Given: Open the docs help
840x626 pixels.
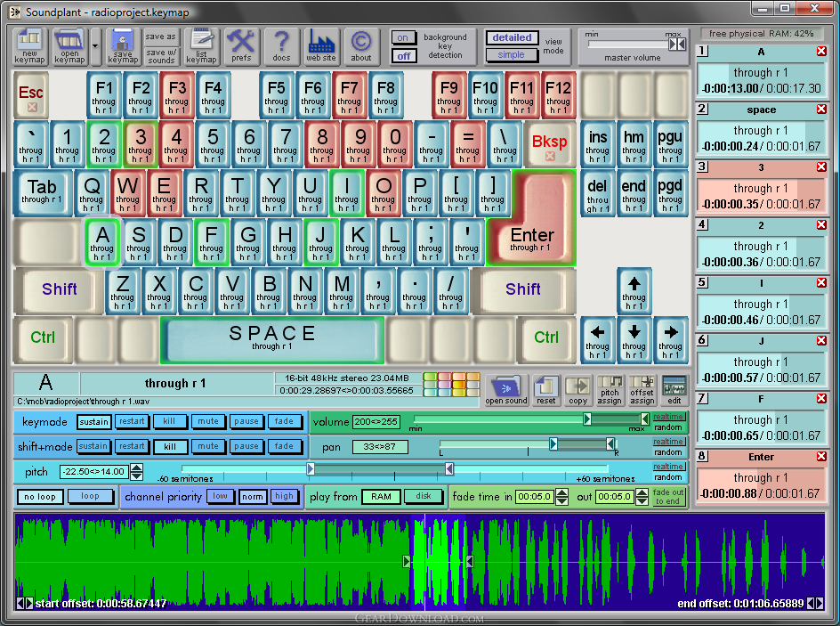Looking at the screenshot, I should 281,46.
